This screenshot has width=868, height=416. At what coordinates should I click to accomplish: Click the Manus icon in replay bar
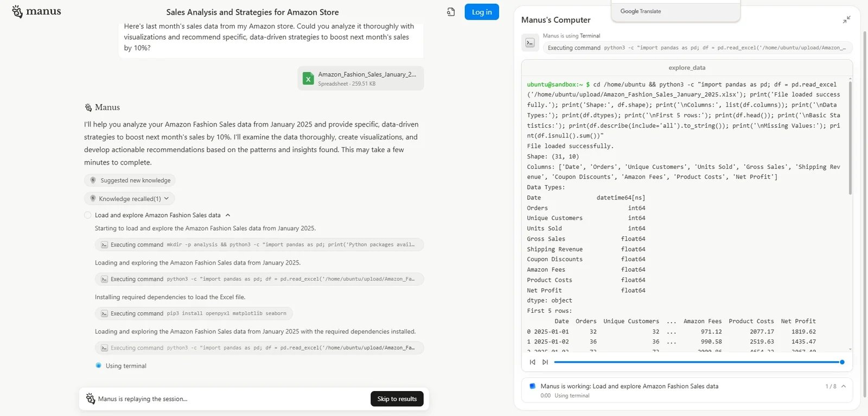91,399
